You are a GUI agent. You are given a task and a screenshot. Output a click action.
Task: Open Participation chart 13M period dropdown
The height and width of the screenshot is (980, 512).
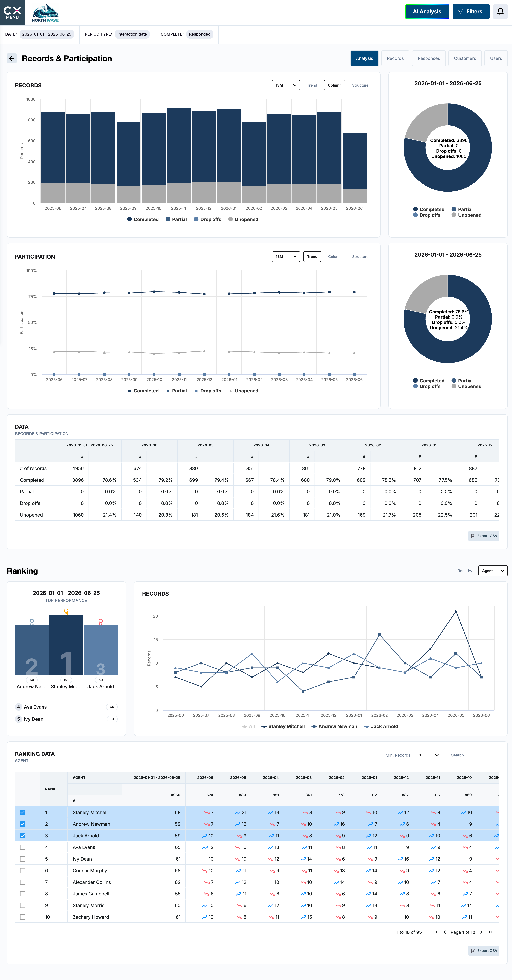click(286, 256)
